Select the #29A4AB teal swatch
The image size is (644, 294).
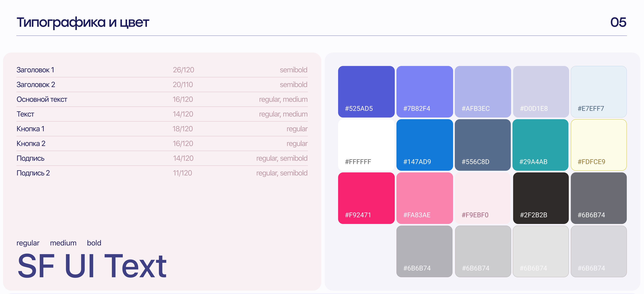(x=540, y=145)
